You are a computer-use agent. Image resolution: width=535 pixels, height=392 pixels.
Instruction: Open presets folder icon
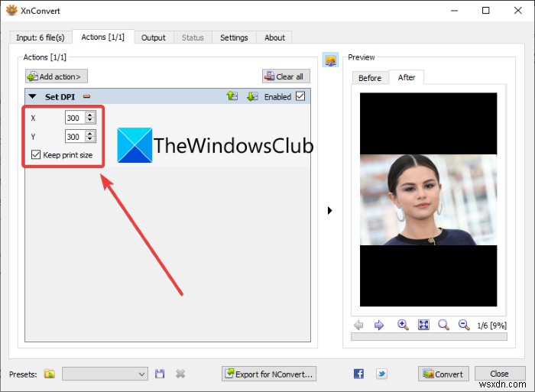[x=50, y=374]
